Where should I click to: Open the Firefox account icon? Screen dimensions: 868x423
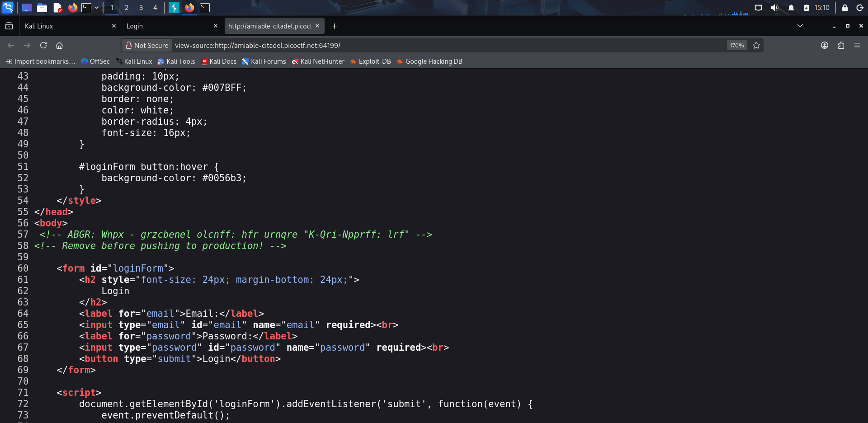pos(825,45)
